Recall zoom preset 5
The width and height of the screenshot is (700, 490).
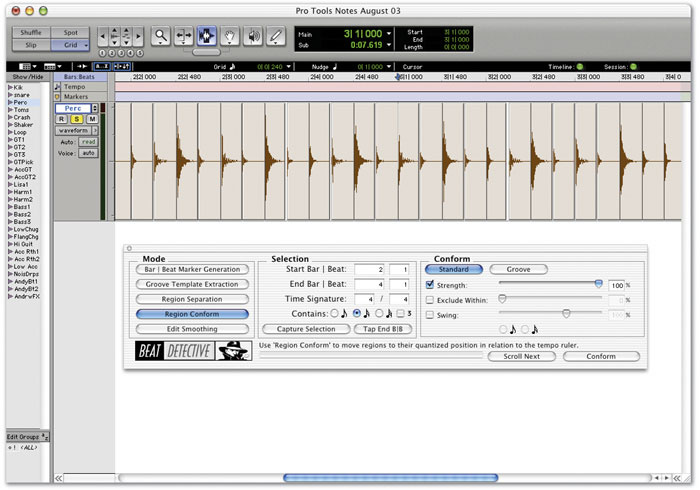pyautogui.click(x=140, y=53)
